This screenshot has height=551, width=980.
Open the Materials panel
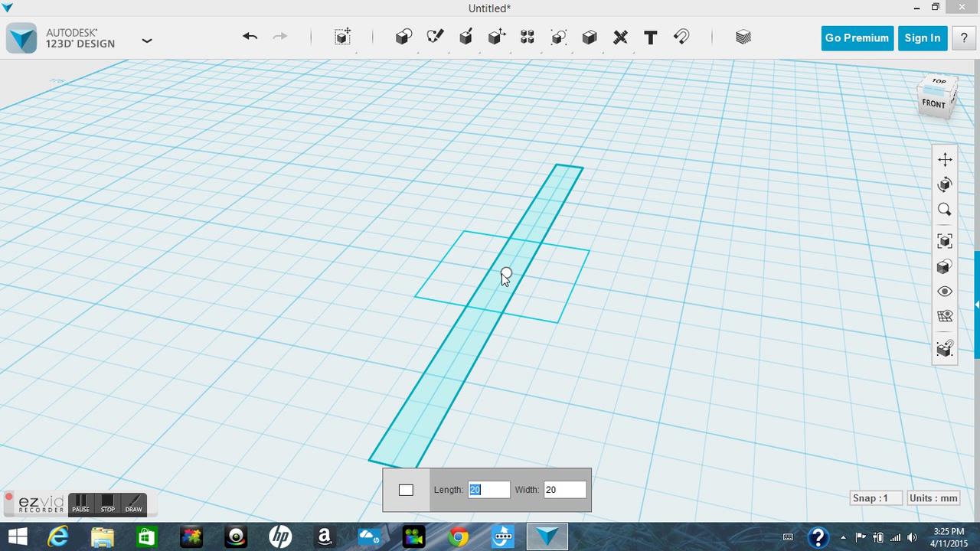(x=743, y=37)
